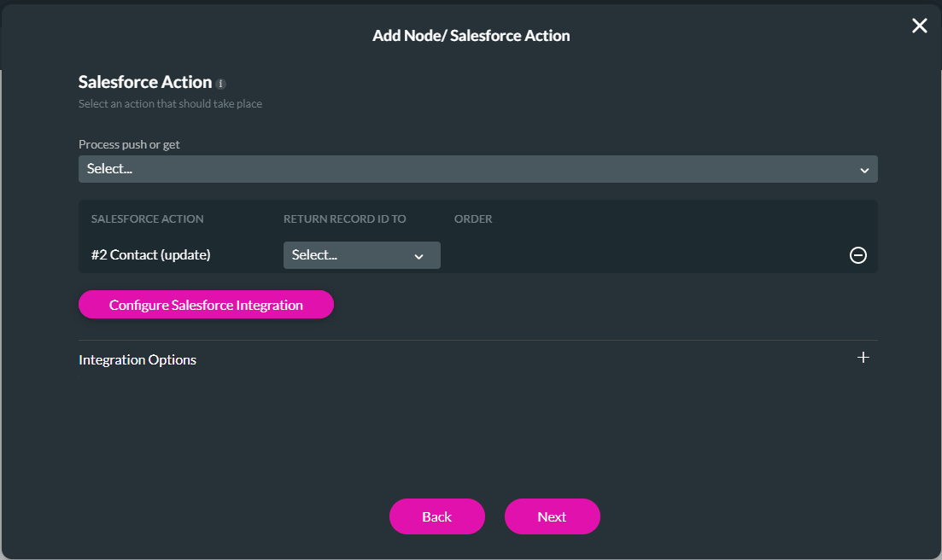Open the Process push or get dropdown
Screen dimensions: 942x560
[478, 168]
